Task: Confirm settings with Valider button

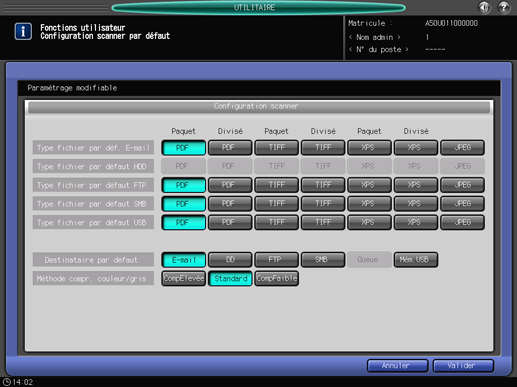Action: tap(463, 366)
